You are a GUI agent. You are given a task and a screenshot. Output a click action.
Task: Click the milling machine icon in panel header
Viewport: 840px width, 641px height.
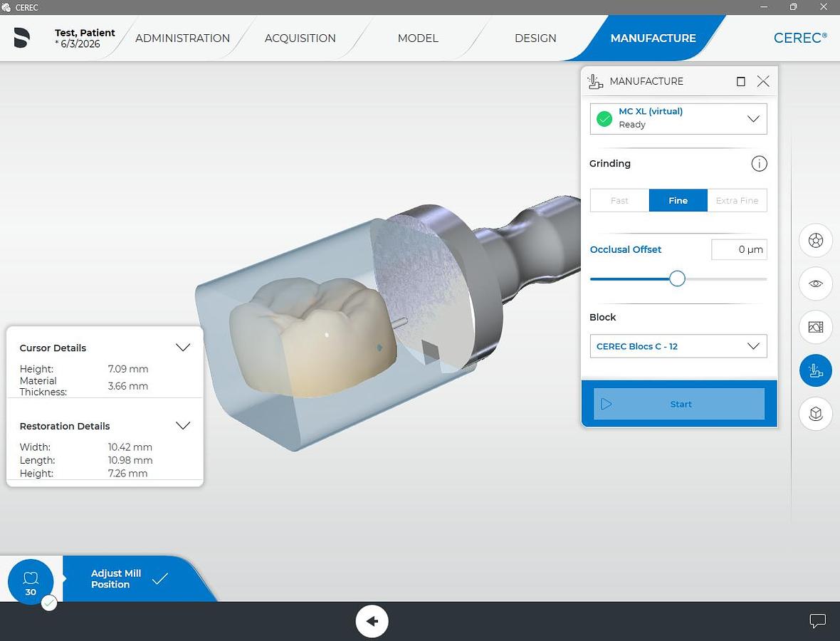point(595,81)
